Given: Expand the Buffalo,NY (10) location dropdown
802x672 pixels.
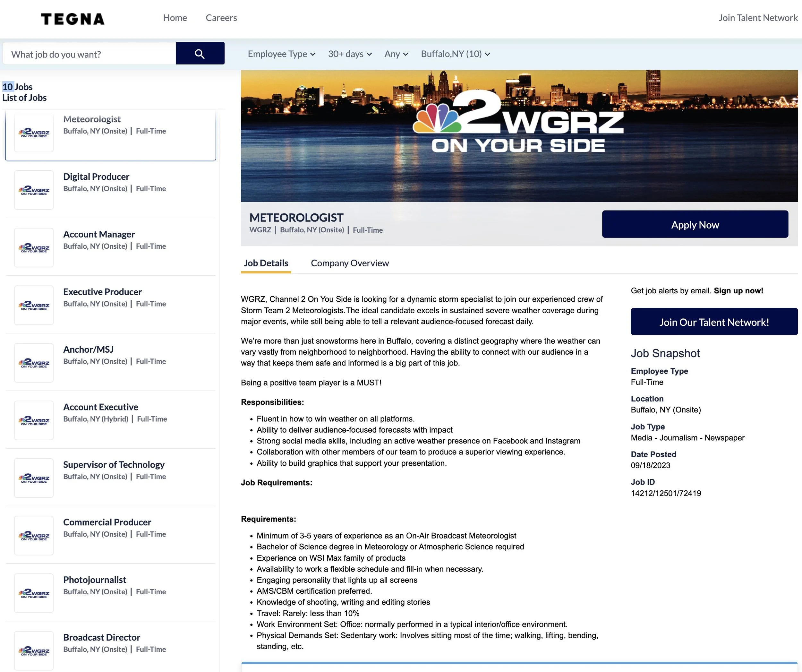Looking at the screenshot, I should click(x=455, y=54).
